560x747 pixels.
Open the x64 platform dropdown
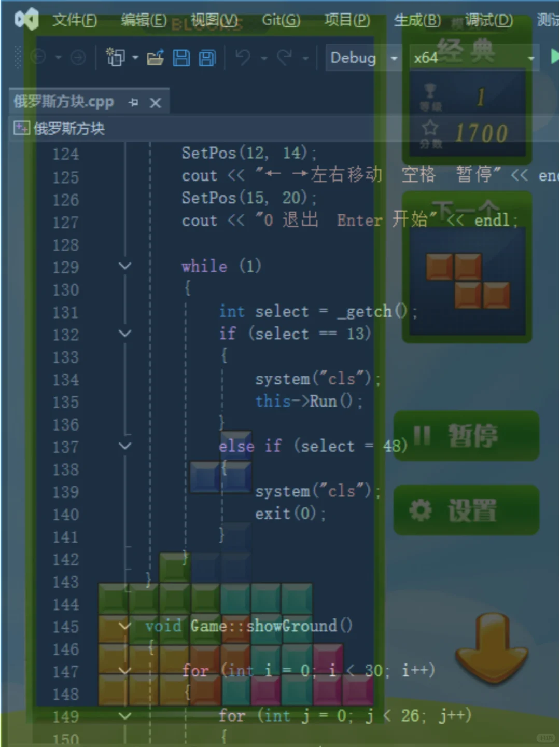coord(474,58)
